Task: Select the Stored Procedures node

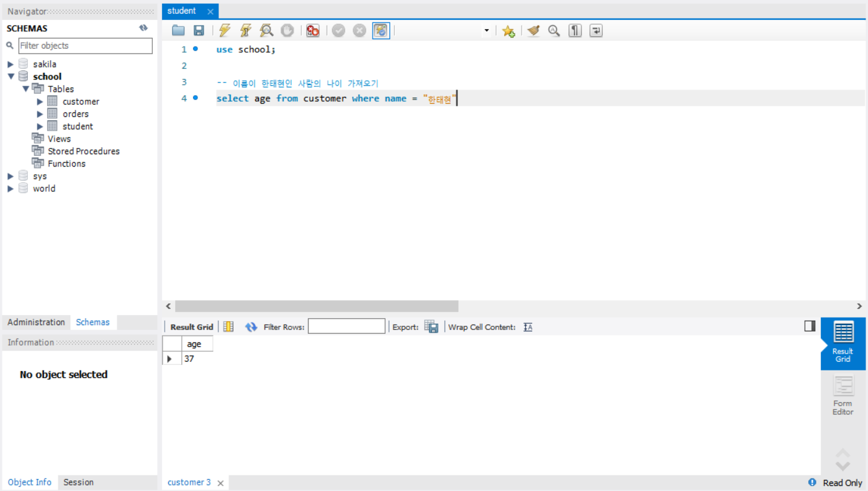Action: point(83,151)
